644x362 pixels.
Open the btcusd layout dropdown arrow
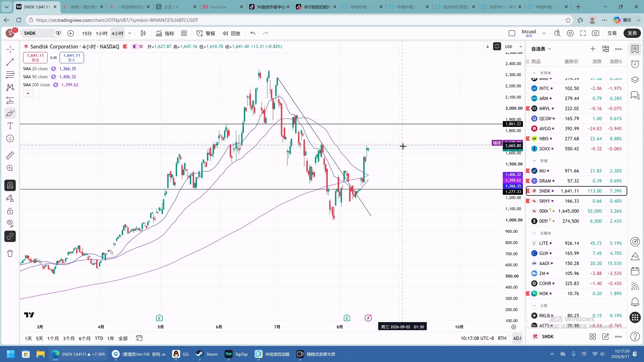[544, 33]
